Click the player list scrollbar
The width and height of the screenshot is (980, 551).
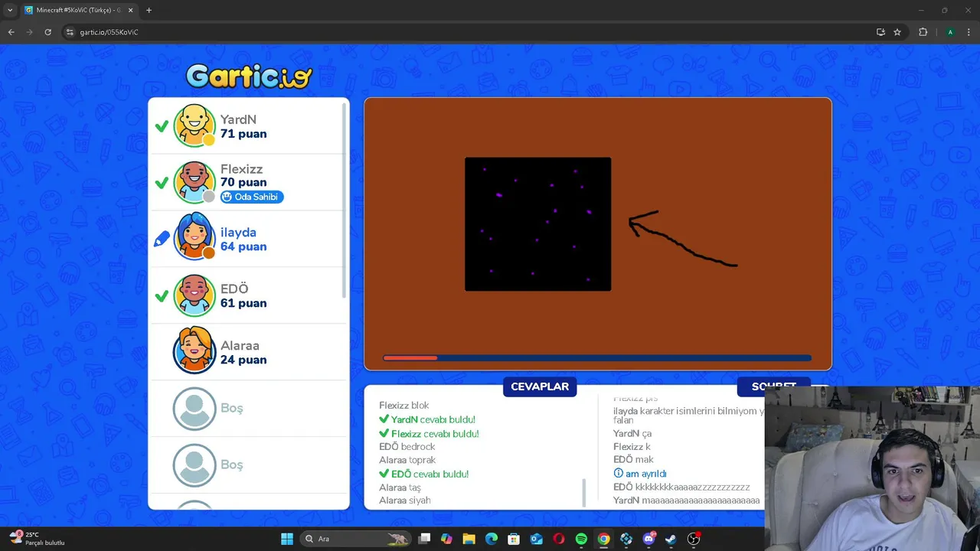coord(345,201)
